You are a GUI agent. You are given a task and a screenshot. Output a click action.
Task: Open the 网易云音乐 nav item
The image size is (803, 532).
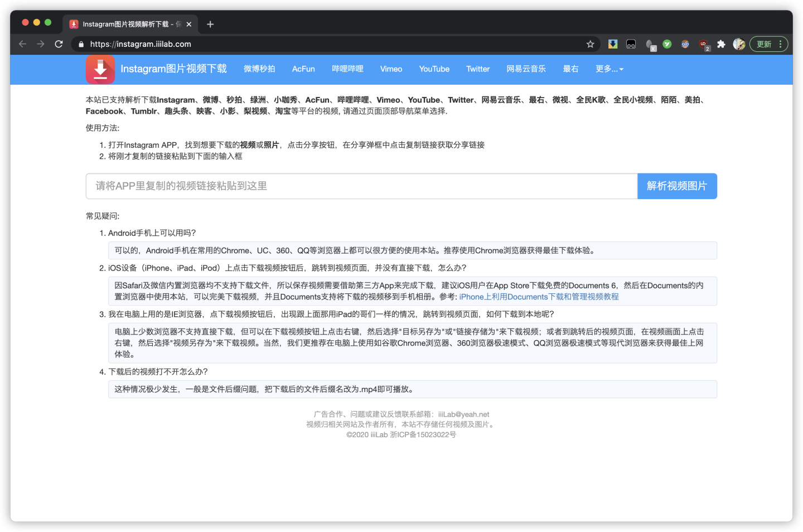526,69
